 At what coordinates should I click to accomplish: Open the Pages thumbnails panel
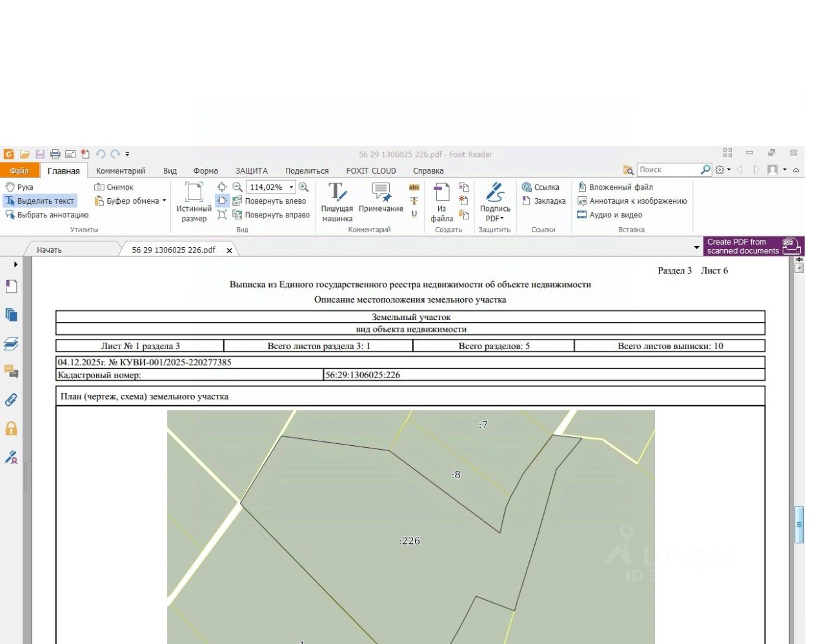point(12,315)
